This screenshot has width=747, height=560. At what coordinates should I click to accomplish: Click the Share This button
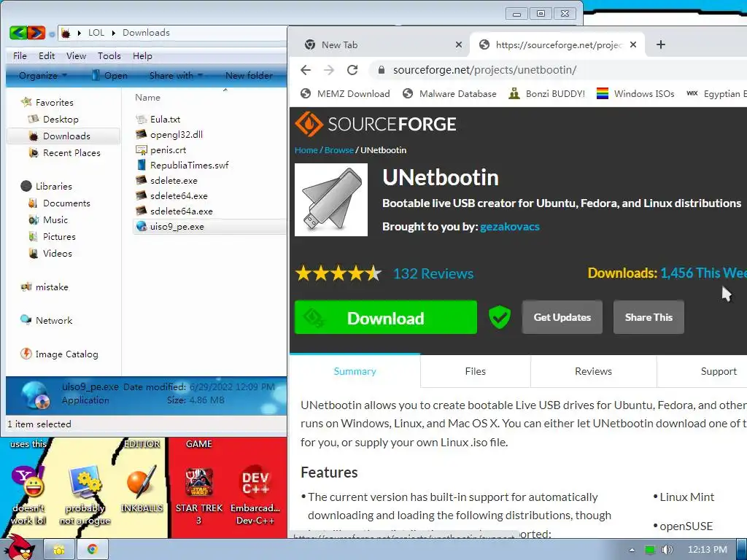649,317
